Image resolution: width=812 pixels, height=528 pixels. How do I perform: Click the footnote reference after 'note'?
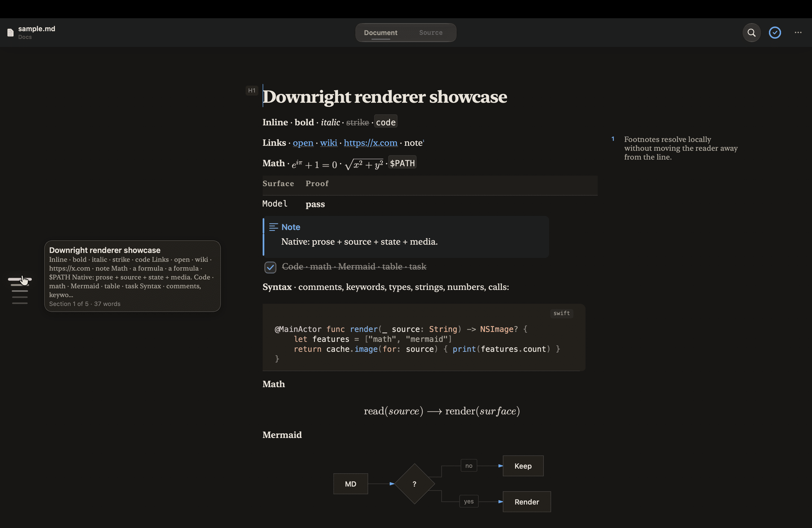[423, 140]
